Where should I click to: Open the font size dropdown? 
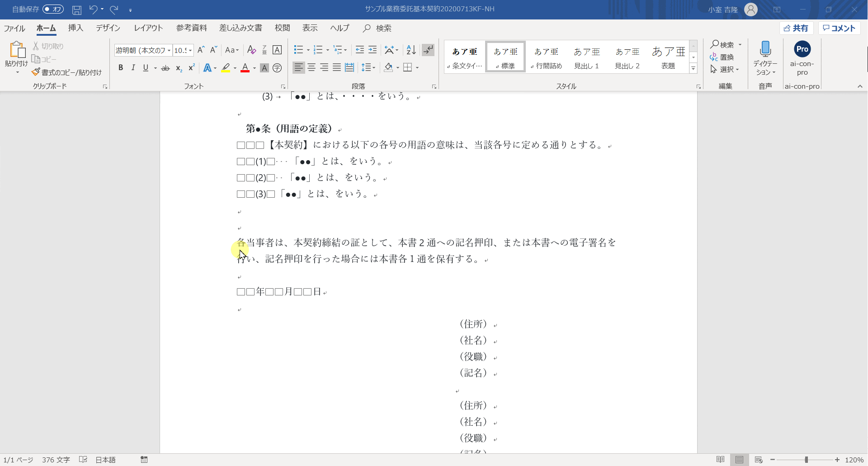pos(191,50)
